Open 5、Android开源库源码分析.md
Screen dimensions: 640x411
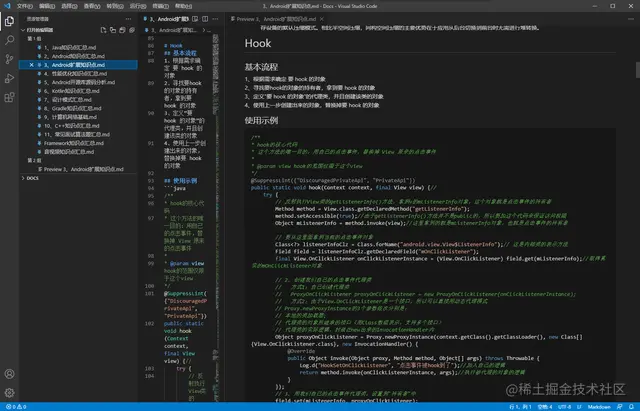[x=79, y=82]
